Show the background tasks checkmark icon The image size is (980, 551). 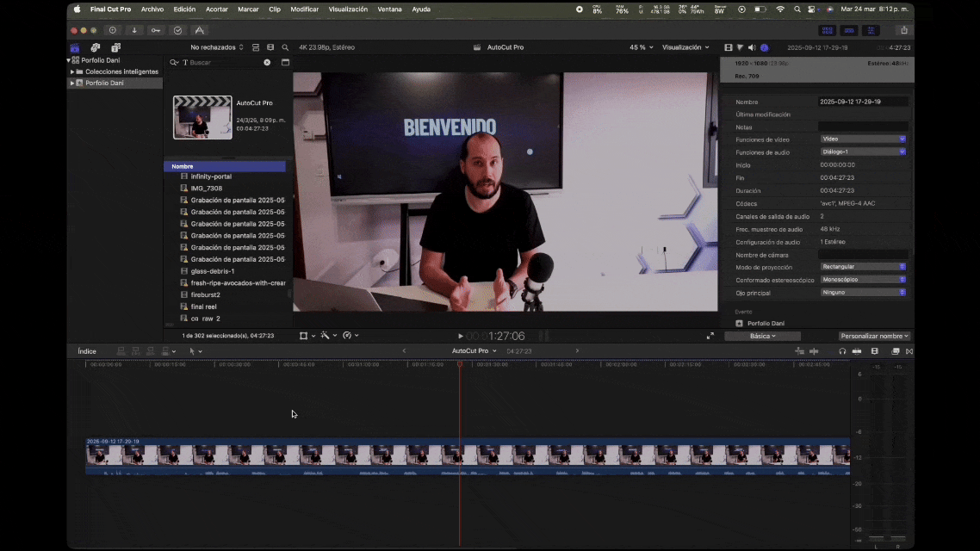pos(177,30)
